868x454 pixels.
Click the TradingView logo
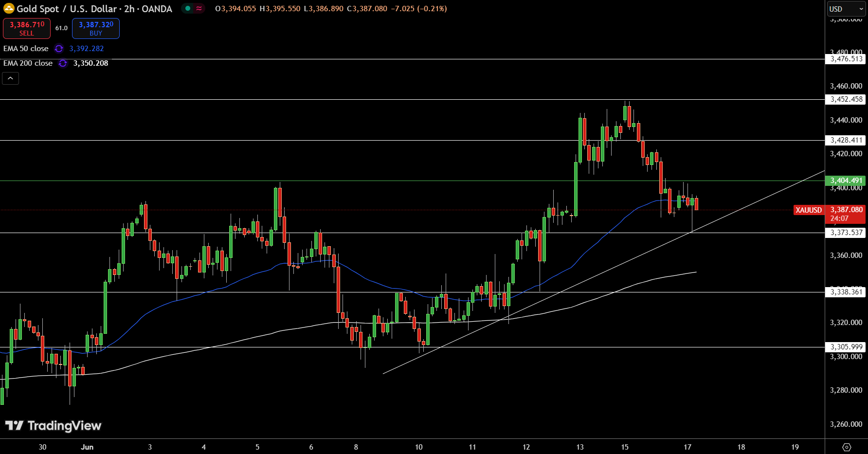[x=54, y=426]
